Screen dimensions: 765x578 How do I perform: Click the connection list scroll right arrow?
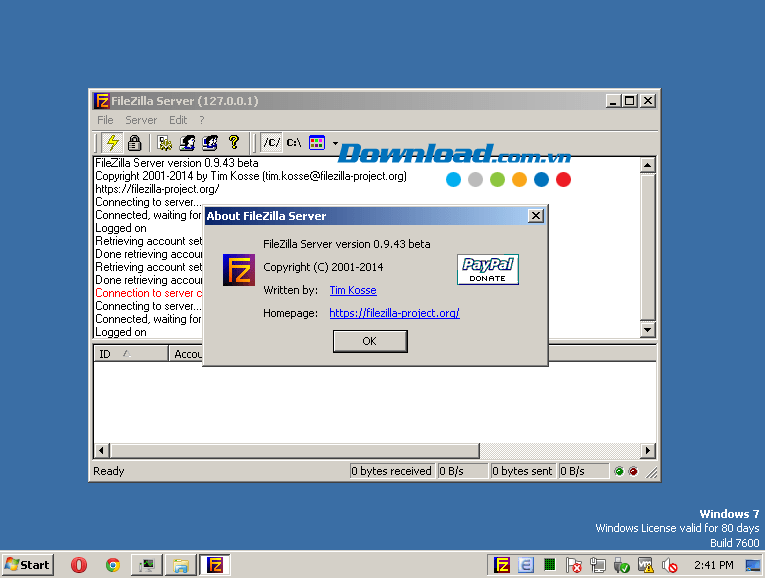pos(647,450)
